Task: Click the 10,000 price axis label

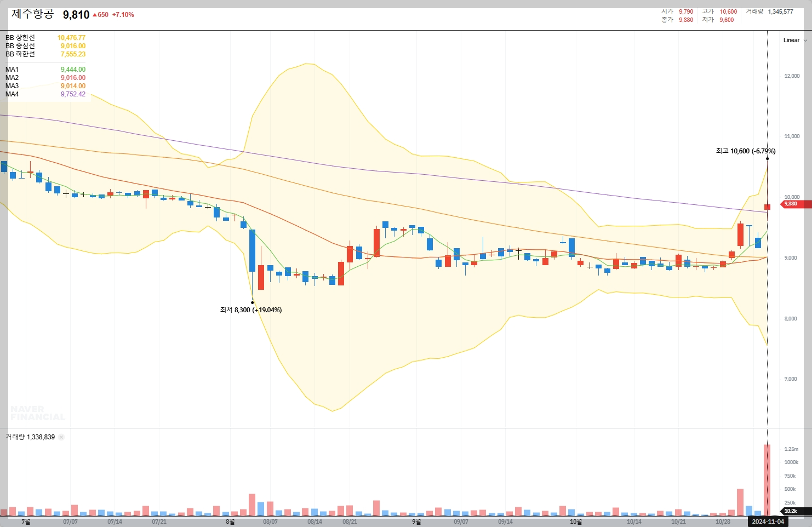Action: (x=792, y=197)
